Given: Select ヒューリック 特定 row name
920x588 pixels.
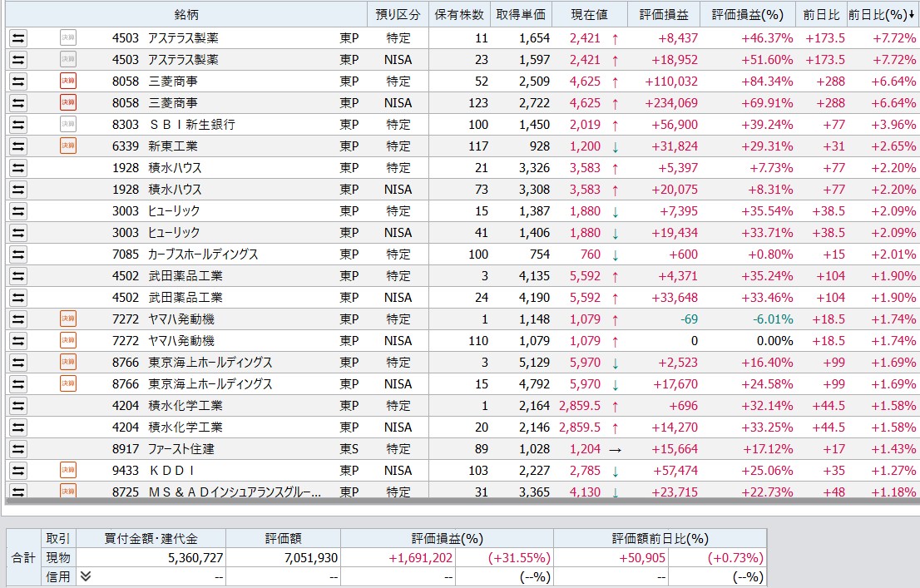Looking at the screenshot, I should point(174,211).
